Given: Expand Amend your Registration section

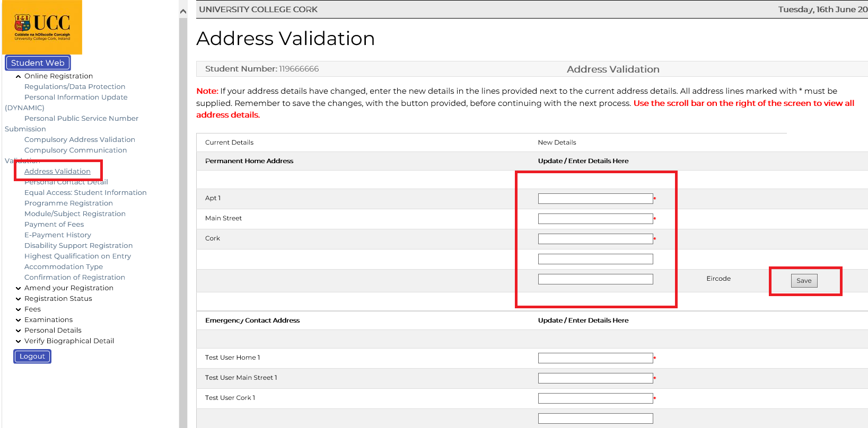Looking at the screenshot, I should [18, 288].
